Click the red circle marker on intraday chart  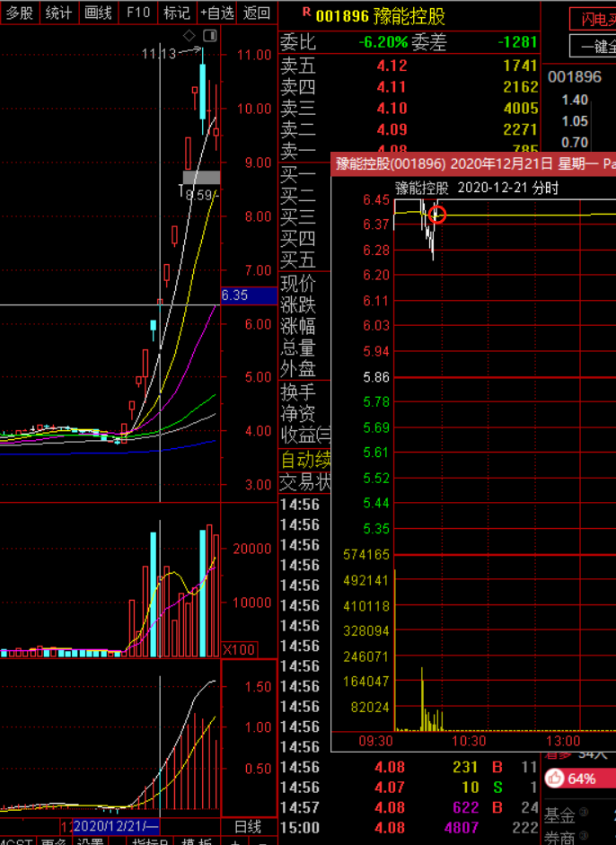[437, 215]
